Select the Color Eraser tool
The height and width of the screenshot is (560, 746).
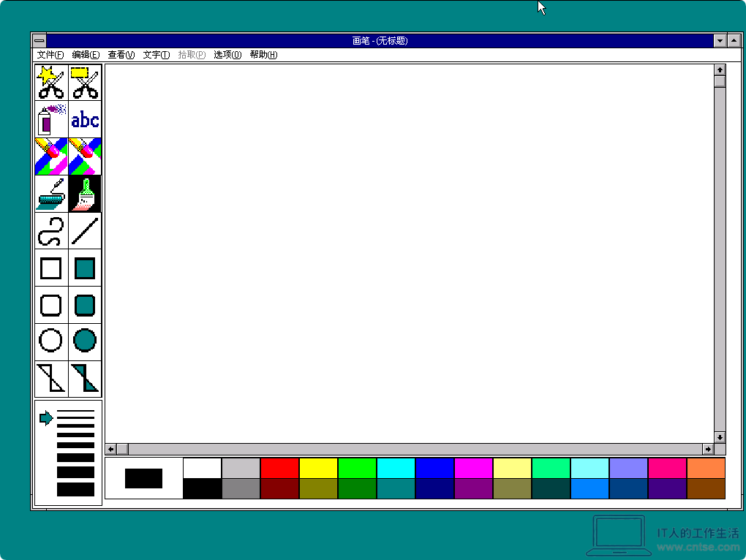click(x=51, y=156)
